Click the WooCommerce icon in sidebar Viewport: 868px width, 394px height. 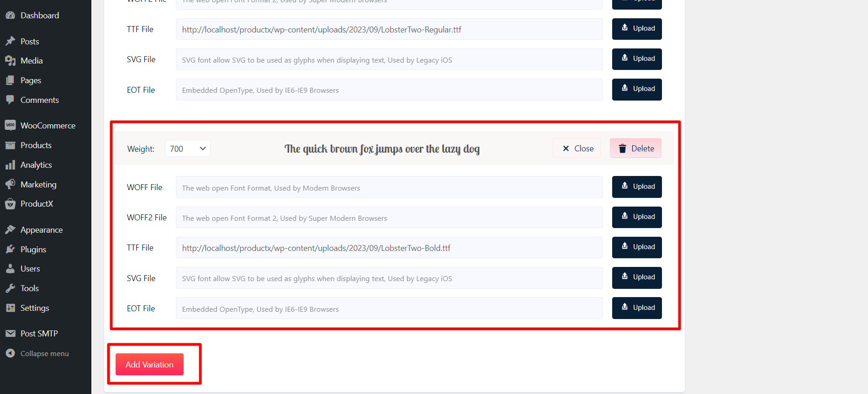(10, 125)
